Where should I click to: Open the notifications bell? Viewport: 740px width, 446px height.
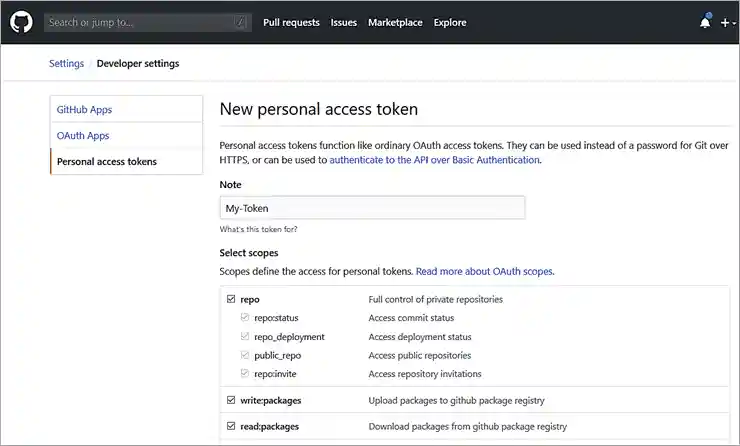coord(705,22)
